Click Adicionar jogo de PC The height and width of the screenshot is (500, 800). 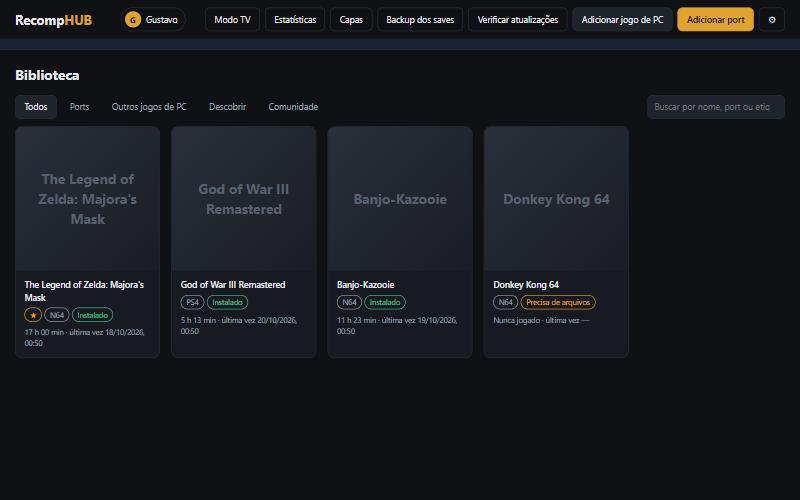tap(622, 20)
